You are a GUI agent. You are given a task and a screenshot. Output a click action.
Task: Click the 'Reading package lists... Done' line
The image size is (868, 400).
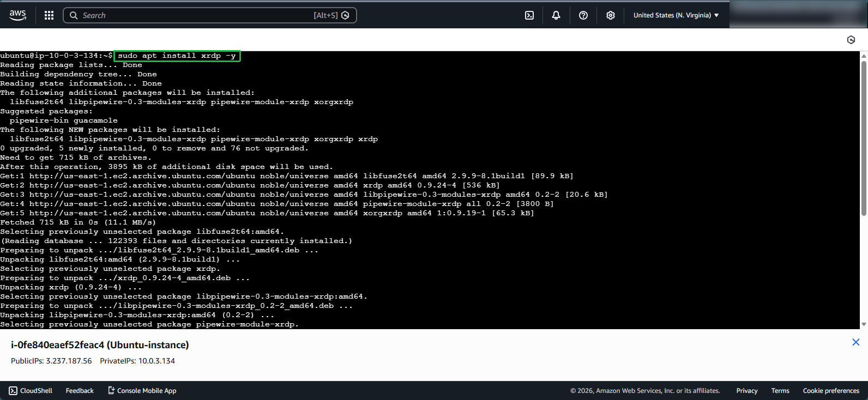tap(71, 65)
